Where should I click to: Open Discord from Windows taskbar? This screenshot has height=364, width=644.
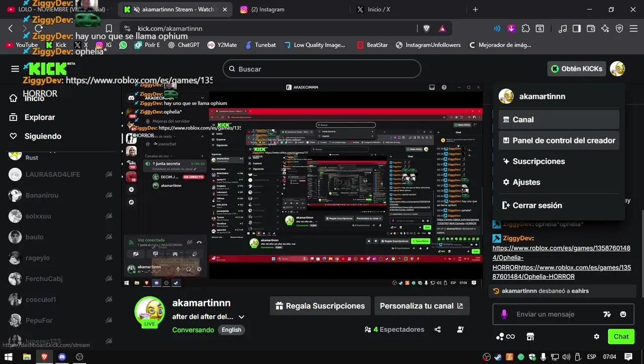62,357
